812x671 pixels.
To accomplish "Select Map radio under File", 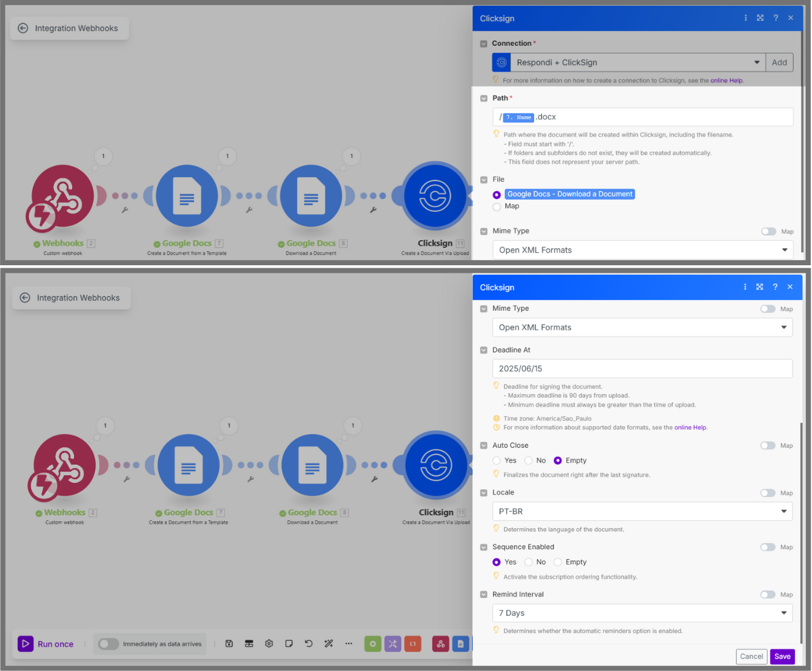I will [x=497, y=206].
